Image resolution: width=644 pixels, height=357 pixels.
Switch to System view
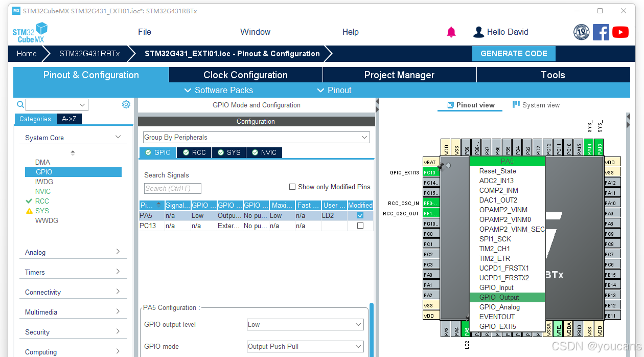(536, 105)
